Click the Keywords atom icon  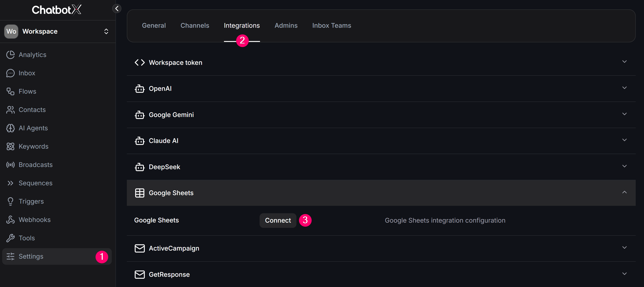click(x=10, y=146)
